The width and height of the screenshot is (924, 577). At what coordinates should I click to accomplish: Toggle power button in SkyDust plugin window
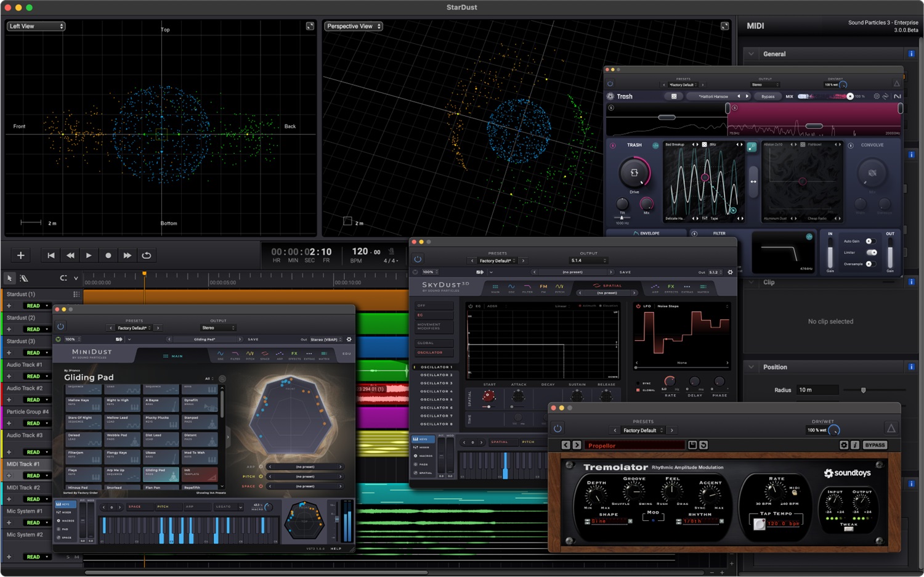tap(418, 260)
